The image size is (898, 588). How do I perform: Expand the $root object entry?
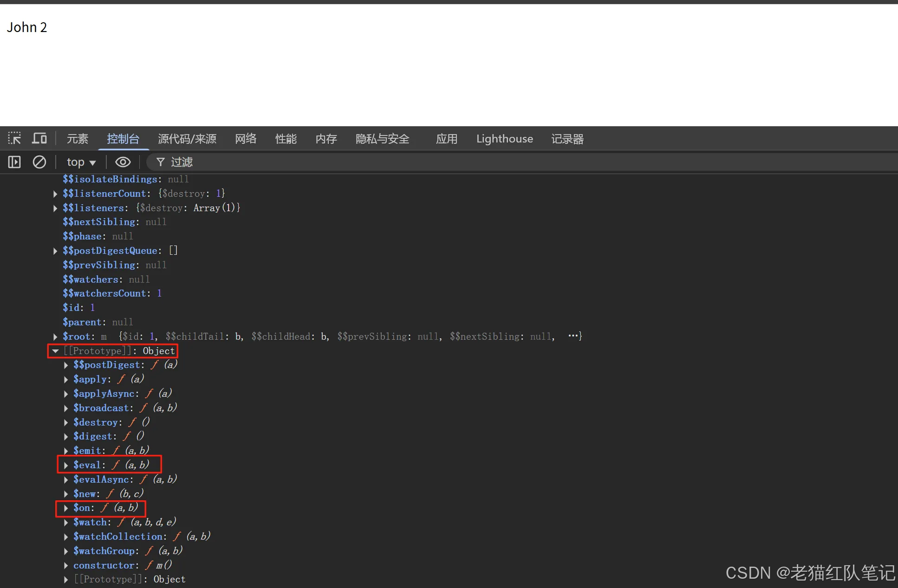click(55, 337)
